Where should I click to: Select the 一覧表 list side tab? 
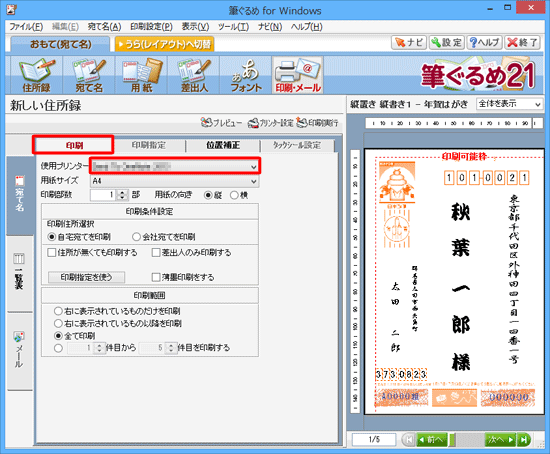(x=20, y=273)
